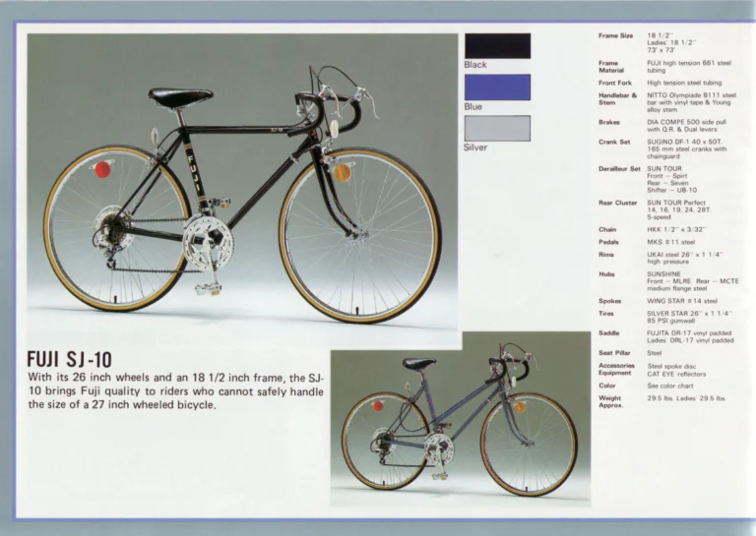The width and height of the screenshot is (756, 536).
Task: Click 'See color chart' value
Action: (670, 386)
